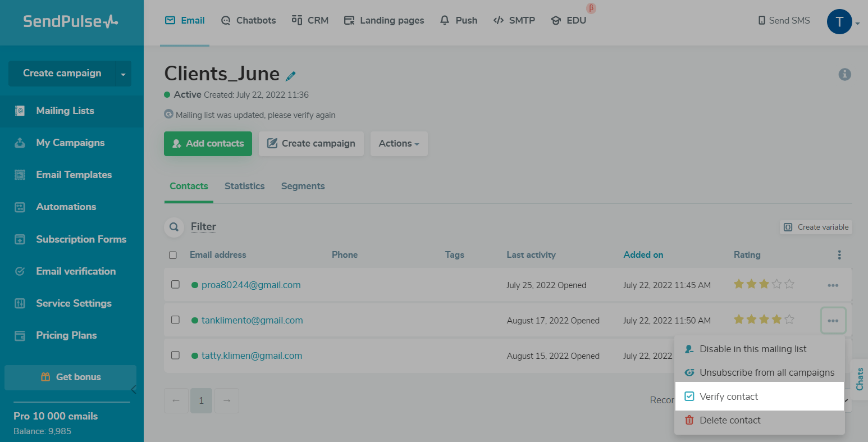Screen dimensions: 868x442
Task: Collapse the sidebar with the chevron icon
Action: pyautogui.click(x=133, y=390)
